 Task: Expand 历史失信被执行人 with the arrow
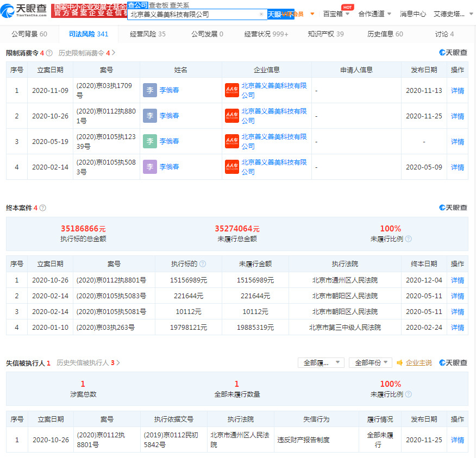pos(118,363)
